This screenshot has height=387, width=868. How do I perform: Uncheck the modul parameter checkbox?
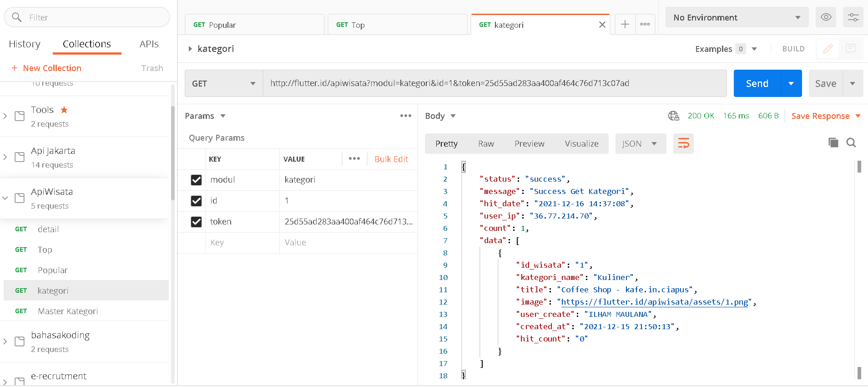(196, 180)
